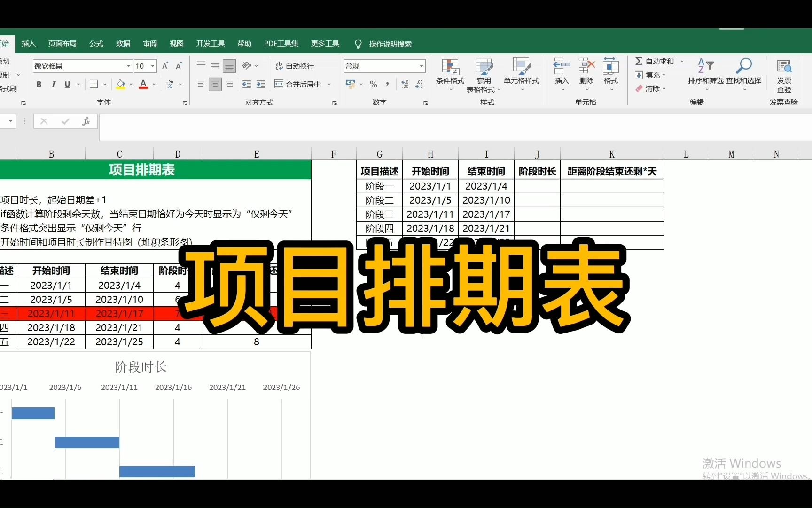
Task: Open 清除 clear menu
Action: point(651,88)
